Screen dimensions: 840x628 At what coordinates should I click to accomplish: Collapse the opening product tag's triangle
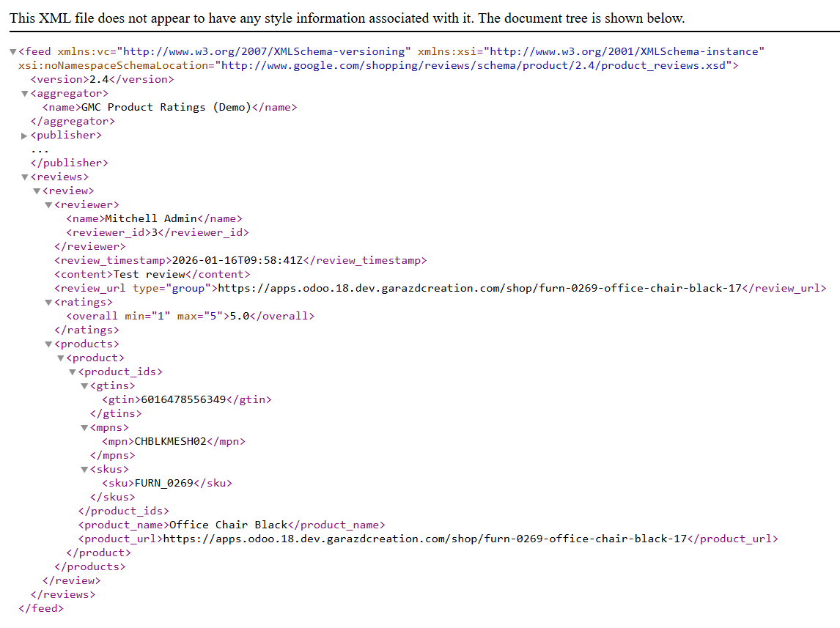coord(61,358)
